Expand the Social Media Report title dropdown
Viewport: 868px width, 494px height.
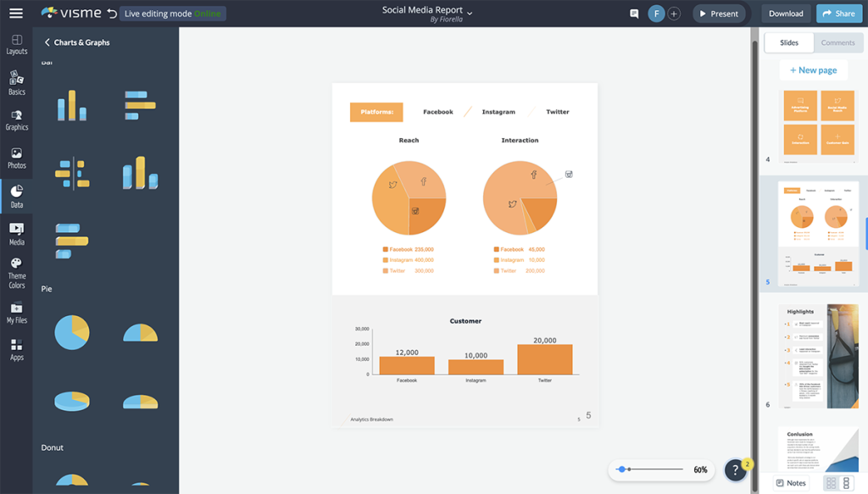(469, 13)
